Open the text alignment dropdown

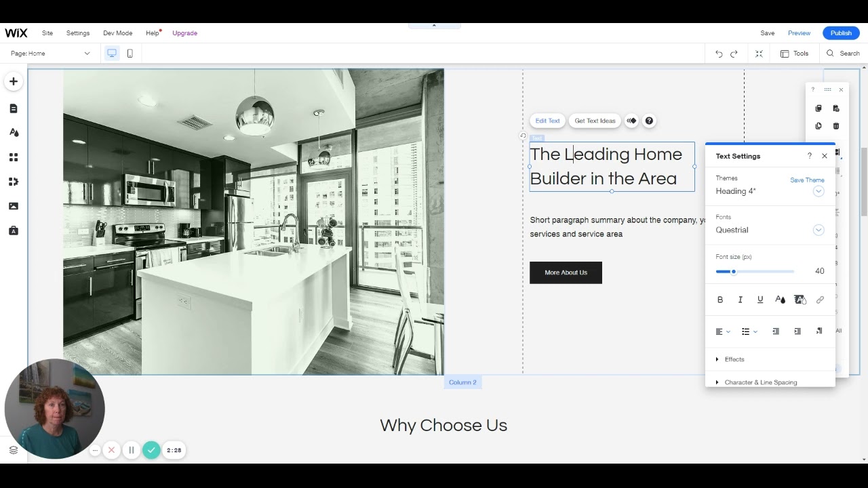(x=723, y=331)
